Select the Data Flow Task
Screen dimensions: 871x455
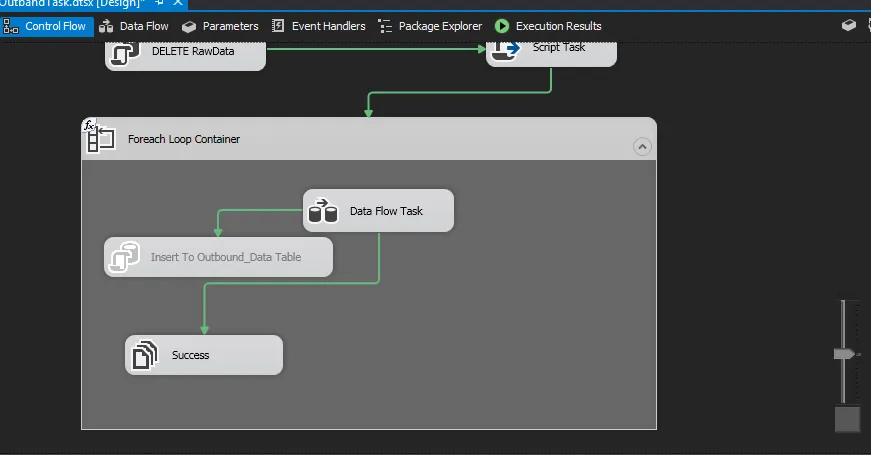pos(378,211)
